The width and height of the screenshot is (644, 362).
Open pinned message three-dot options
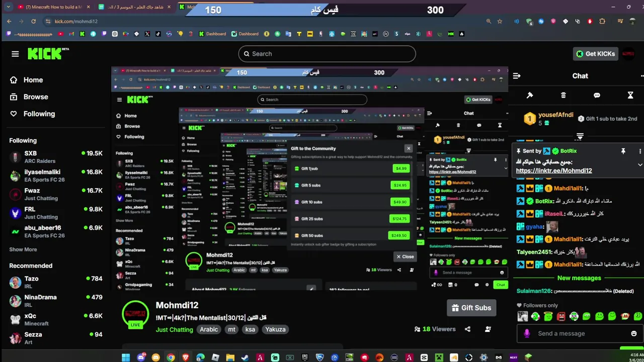click(640, 151)
